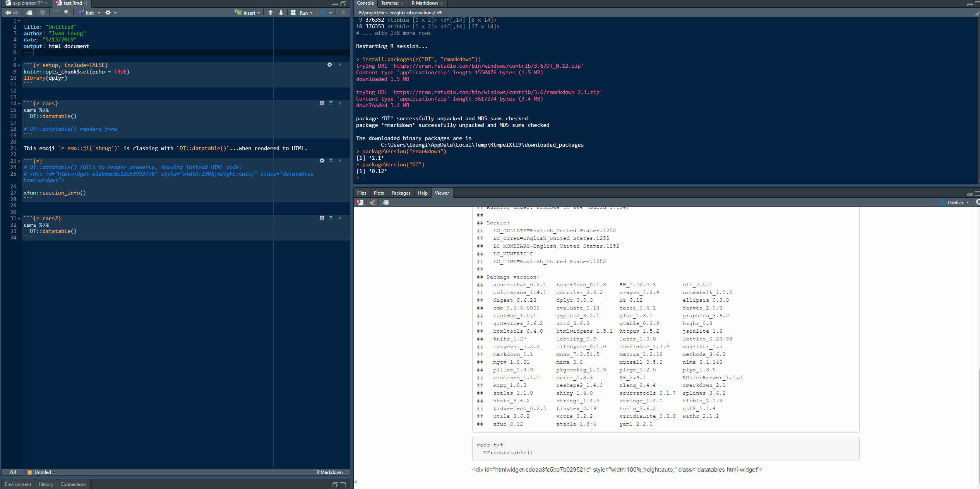Collapse setup chunk fold at line 8

(x=19, y=65)
